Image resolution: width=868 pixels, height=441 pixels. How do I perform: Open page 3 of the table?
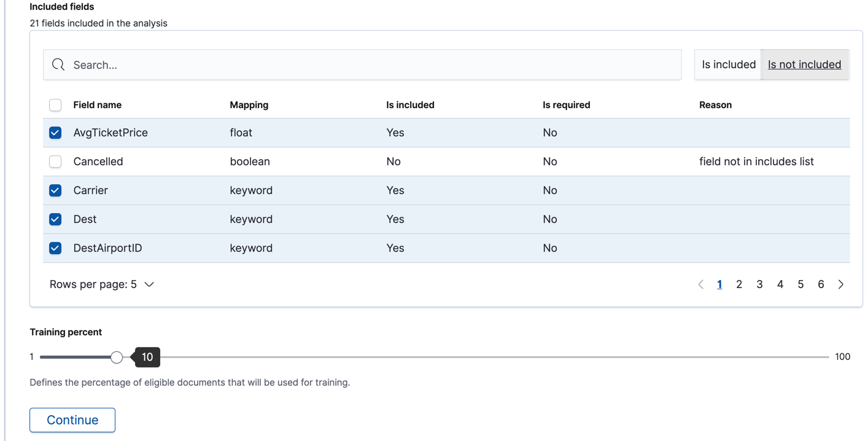[759, 284]
